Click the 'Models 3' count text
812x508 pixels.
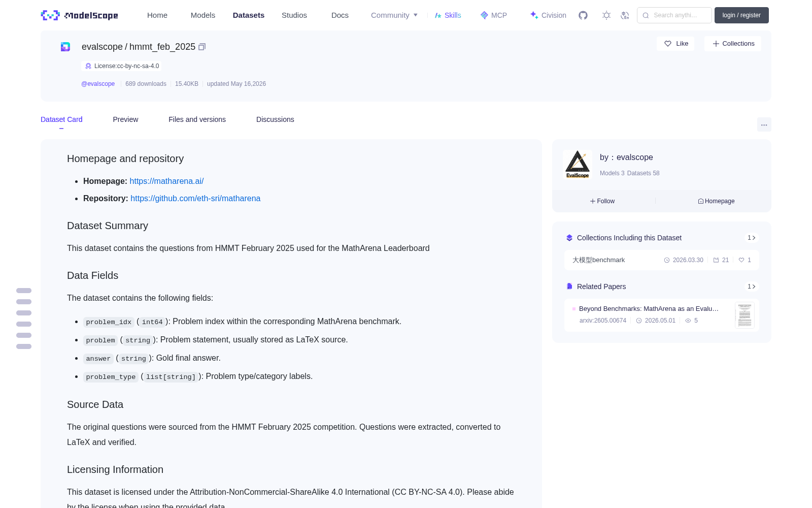tap(612, 173)
